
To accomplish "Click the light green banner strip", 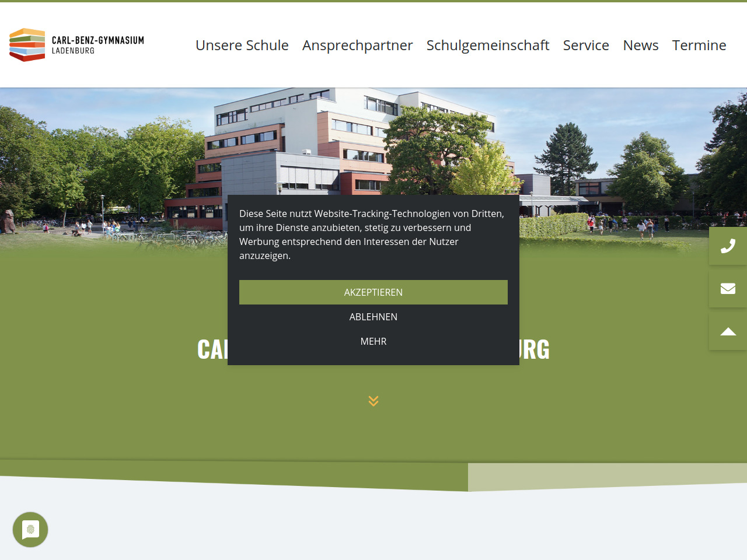I will pos(607,475).
